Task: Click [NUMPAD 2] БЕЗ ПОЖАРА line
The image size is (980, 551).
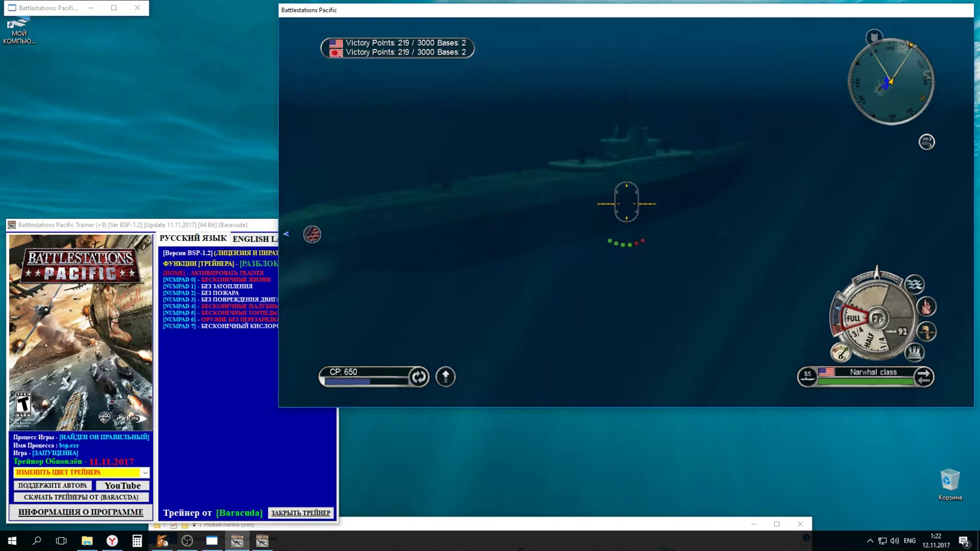Action: point(201,293)
